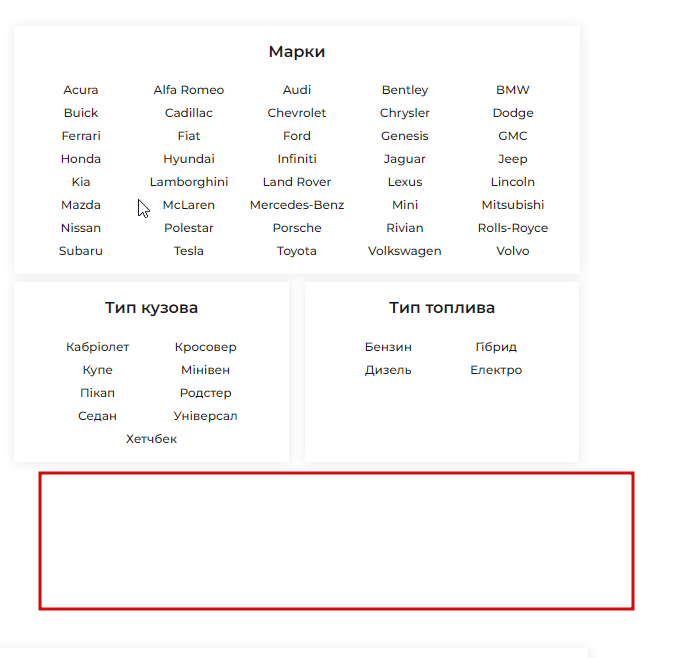Choose the Седан body type

point(98,416)
